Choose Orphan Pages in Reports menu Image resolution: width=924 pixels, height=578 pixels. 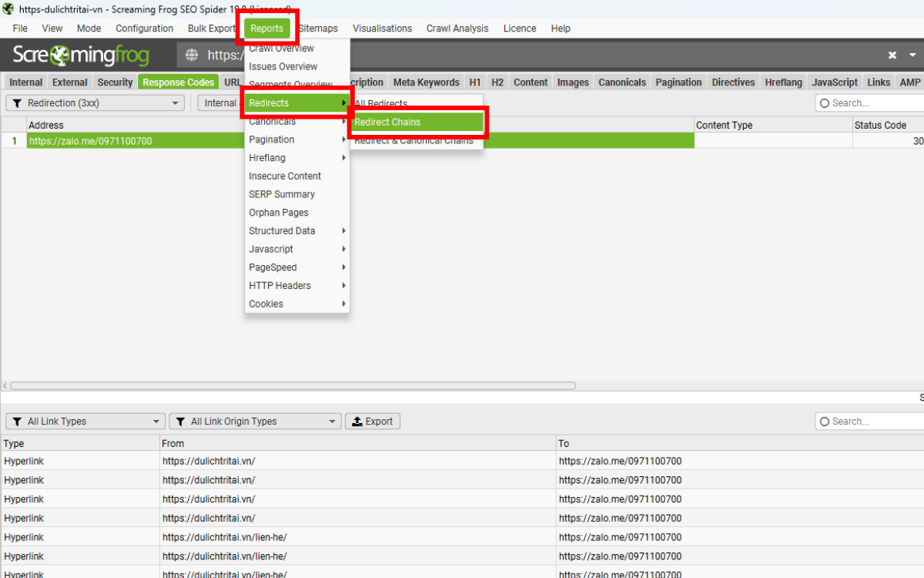pyautogui.click(x=279, y=213)
